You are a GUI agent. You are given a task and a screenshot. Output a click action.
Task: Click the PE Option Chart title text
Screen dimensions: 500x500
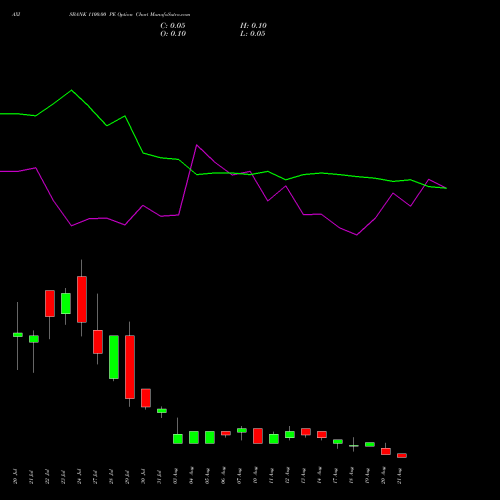tap(129, 15)
